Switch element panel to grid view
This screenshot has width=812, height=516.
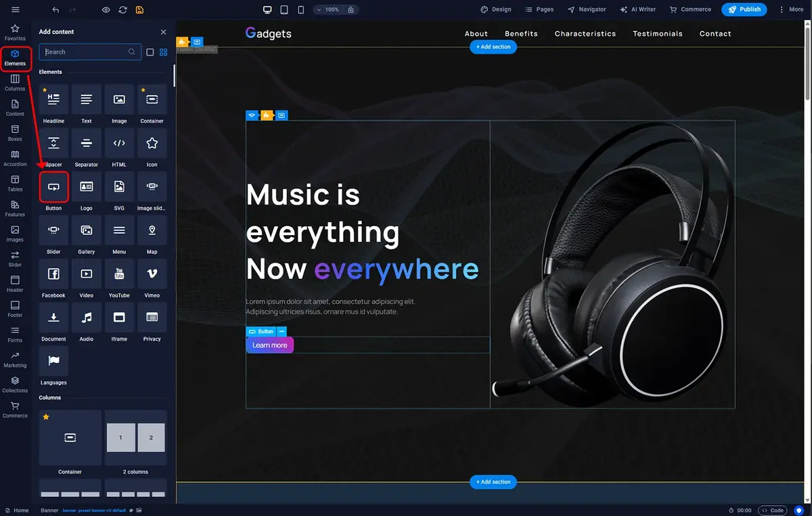[164, 52]
